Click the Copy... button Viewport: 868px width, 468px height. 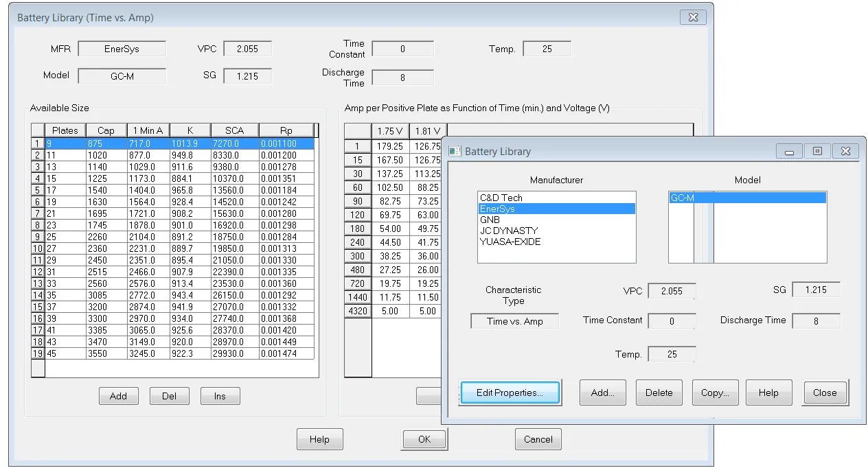(715, 393)
